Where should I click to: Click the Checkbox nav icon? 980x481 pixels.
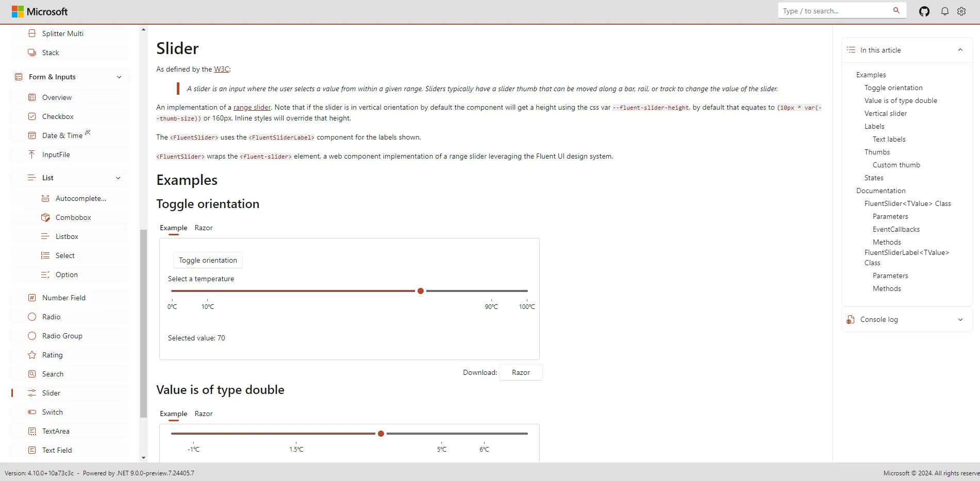[x=32, y=116]
